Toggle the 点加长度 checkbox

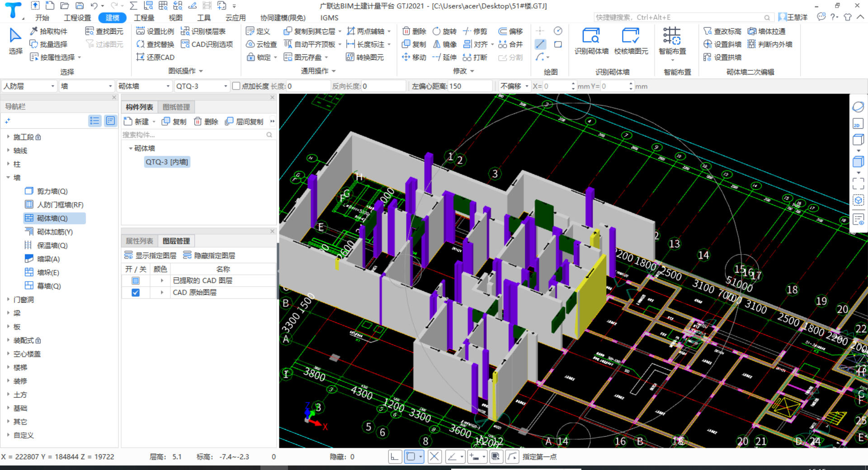[x=236, y=86]
